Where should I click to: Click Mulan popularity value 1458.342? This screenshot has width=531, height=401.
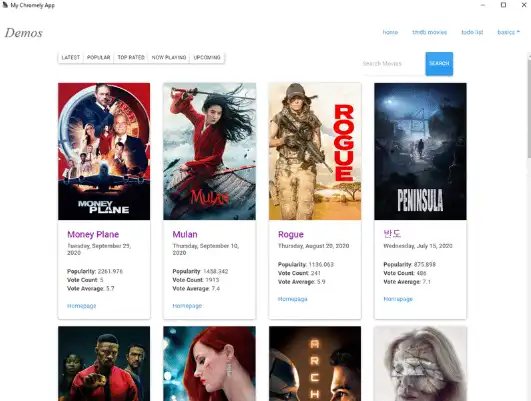216,271
